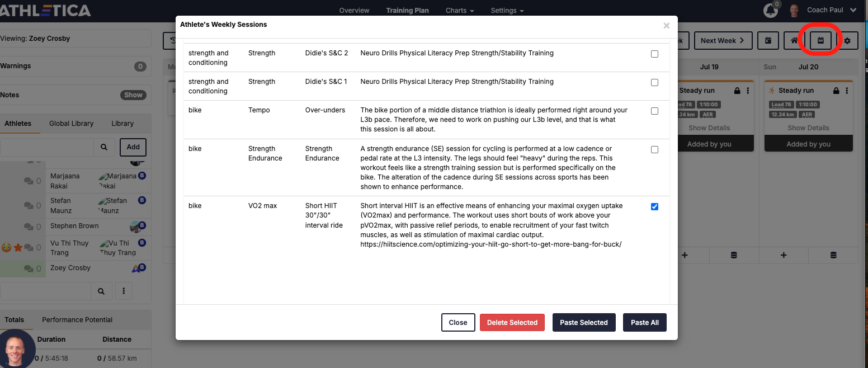Click the AER badge on Jul 20 card
868x368 pixels.
point(806,115)
